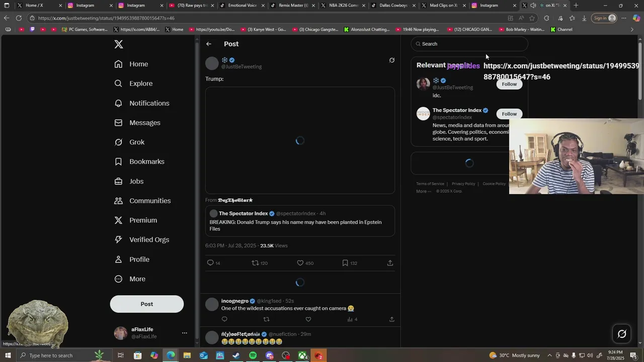View analytics on incognegro's comment
644x362 pixels.
click(352, 319)
